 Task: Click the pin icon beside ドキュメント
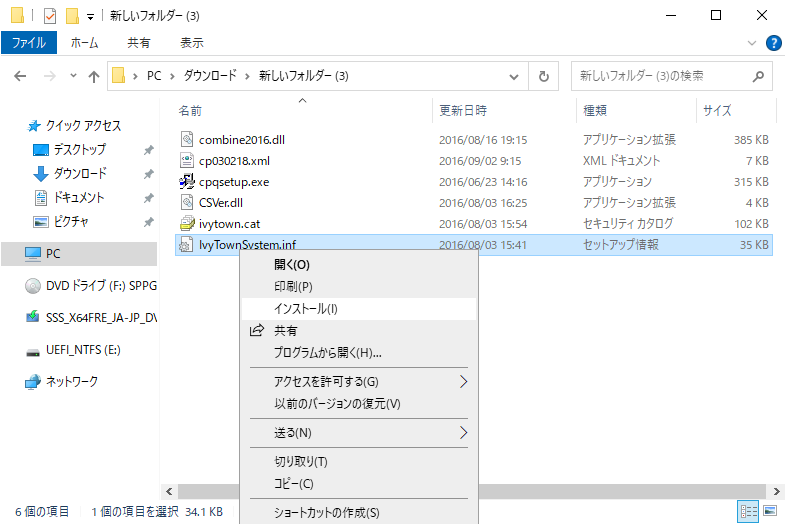click(x=148, y=198)
